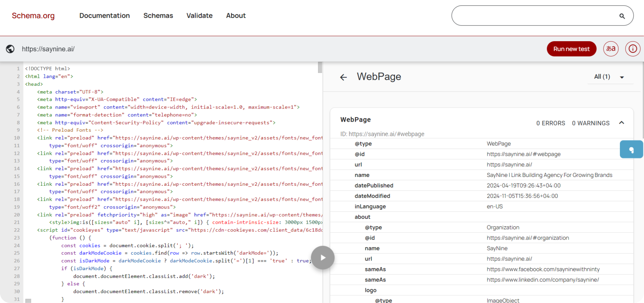Click the https://saynine.ai/#webpage @id value
Screen dimensions: 644x303
(524, 154)
